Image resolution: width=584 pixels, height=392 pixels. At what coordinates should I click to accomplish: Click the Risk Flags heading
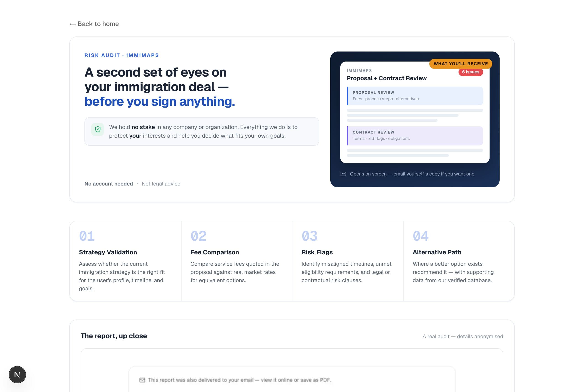pos(317,252)
